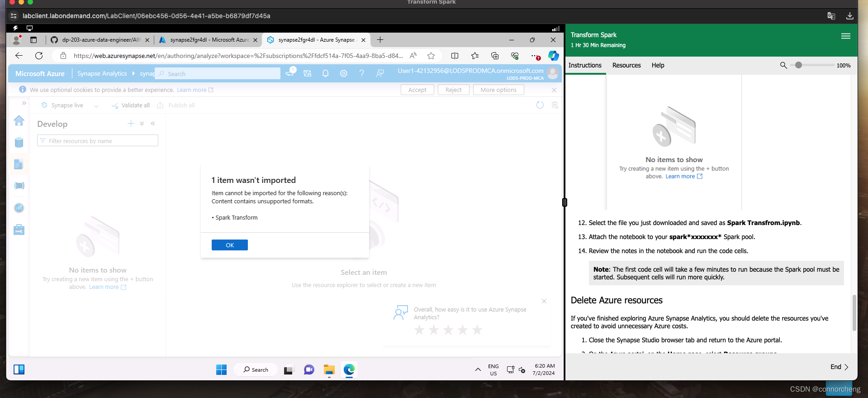Open the Synapse feedback icon

click(x=380, y=73)
